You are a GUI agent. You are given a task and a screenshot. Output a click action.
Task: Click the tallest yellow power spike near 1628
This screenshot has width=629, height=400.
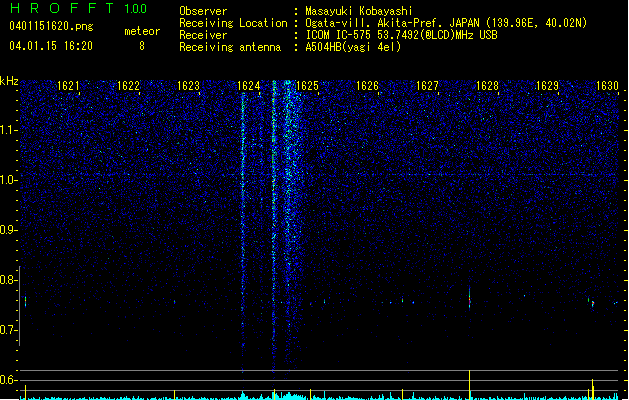pyautogui.click(x=469, y=385)
